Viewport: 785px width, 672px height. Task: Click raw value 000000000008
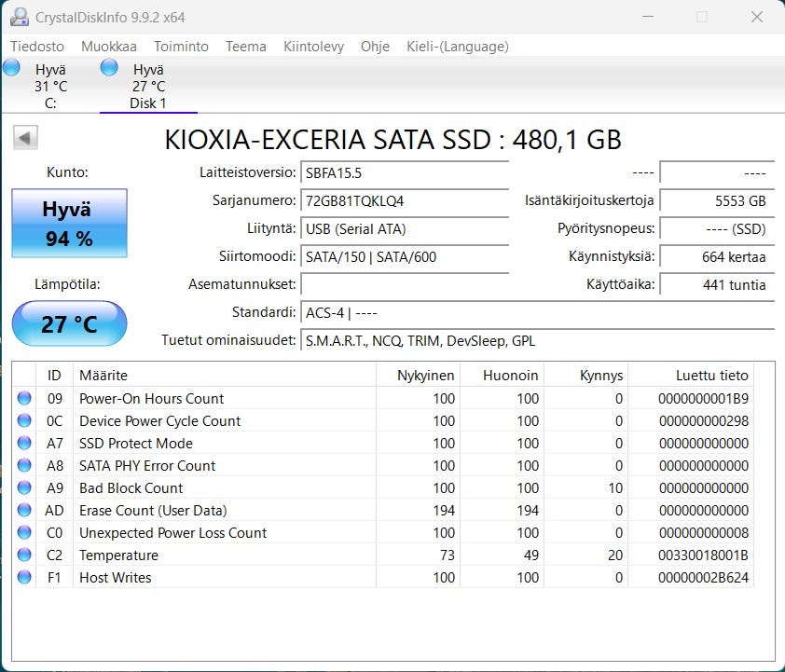703,533
